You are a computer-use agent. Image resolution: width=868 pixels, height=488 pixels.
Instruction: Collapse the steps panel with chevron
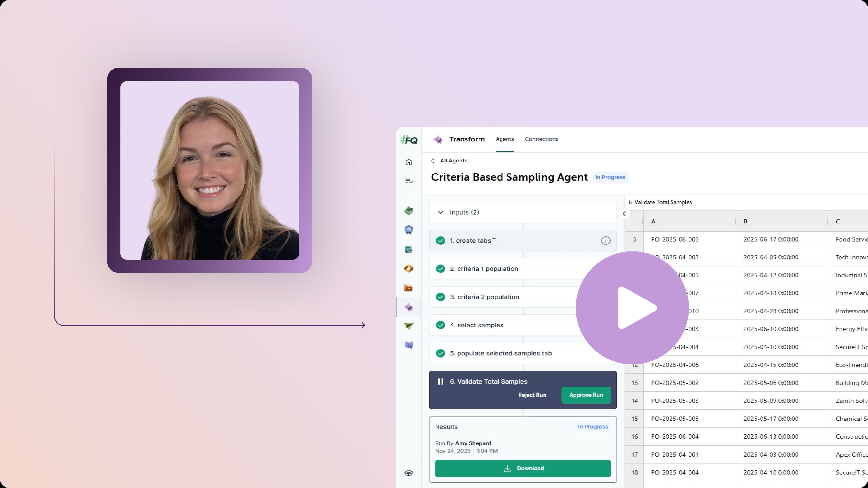tap(624, 213)
